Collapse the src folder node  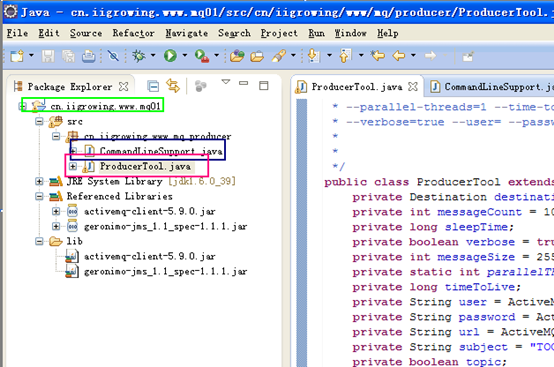39,122
